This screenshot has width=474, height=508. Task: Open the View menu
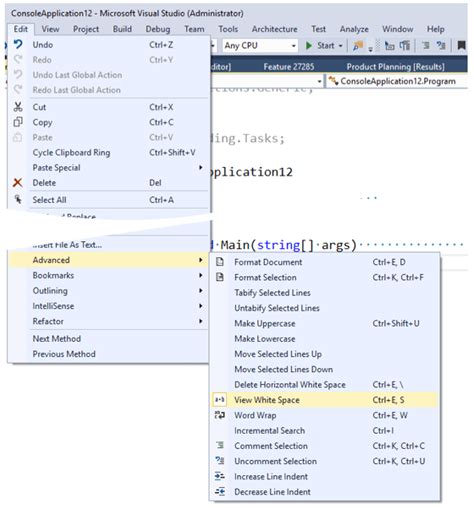click(x=50, y=29)
